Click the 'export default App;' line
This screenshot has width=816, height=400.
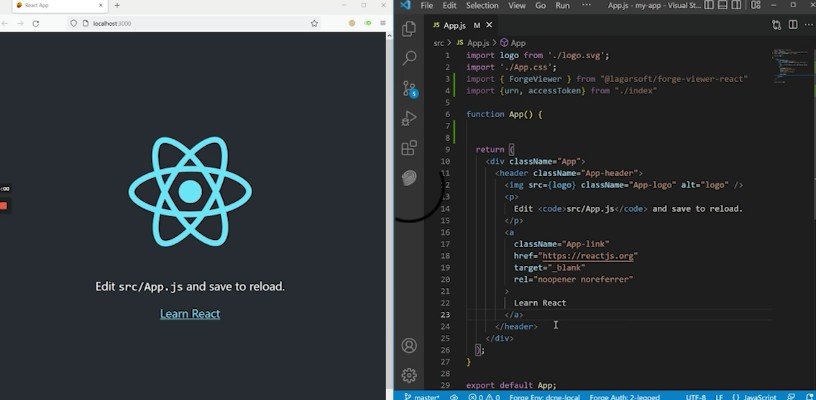pyautogui.click(x=511, y=385)
